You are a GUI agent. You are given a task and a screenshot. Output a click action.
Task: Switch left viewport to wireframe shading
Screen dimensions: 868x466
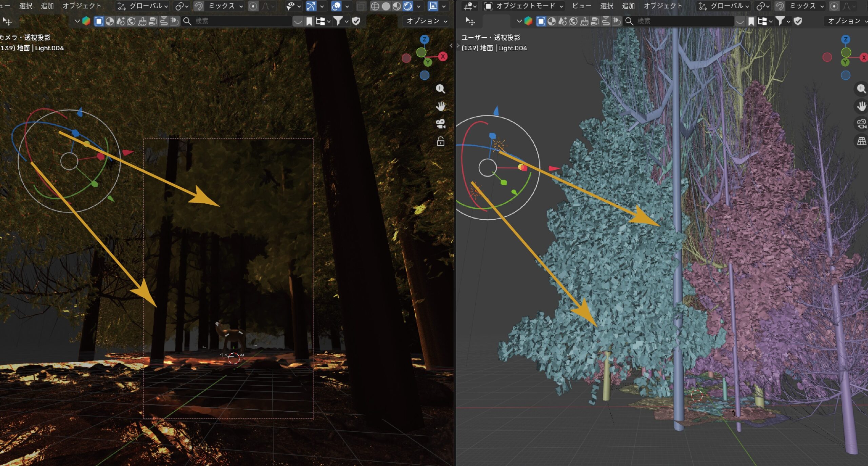[x=375, y=6]
